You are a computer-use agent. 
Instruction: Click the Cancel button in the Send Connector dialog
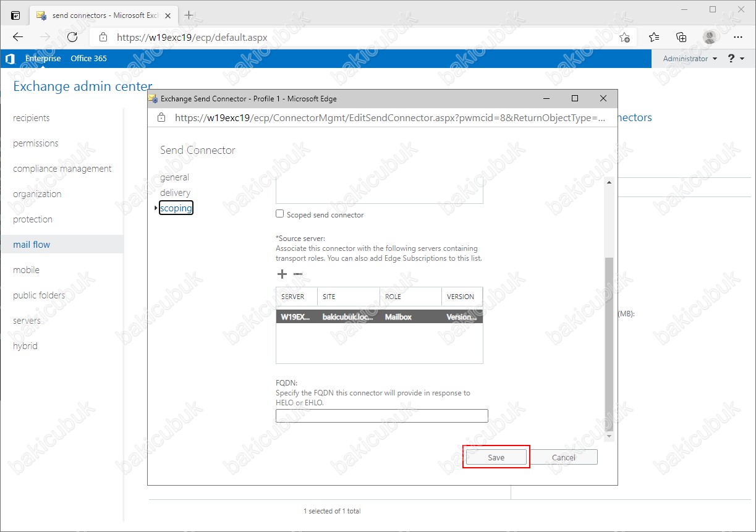click(564, 457)
